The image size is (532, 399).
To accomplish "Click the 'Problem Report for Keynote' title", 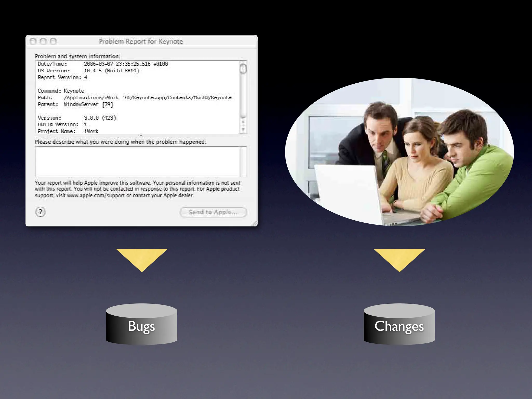I will (x=141, y=42).
